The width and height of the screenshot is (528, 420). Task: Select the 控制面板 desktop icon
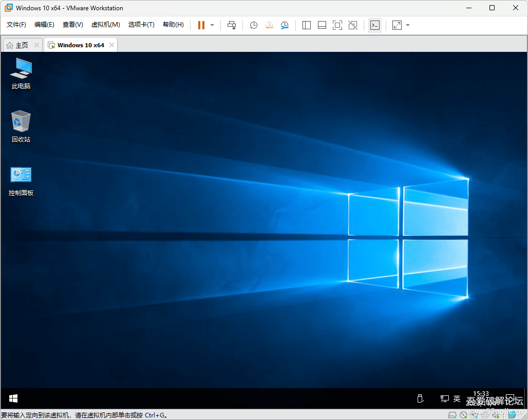point(21,181)
